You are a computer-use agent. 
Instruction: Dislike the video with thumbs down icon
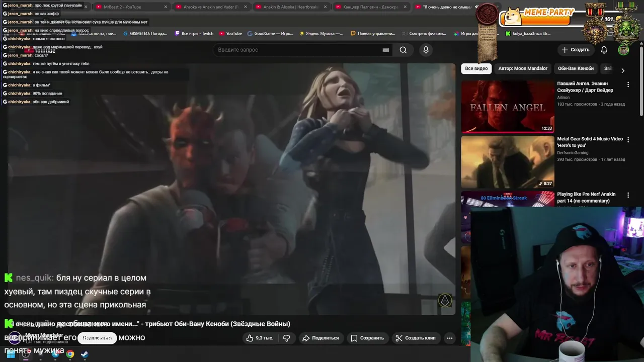(x=286, y=338)
